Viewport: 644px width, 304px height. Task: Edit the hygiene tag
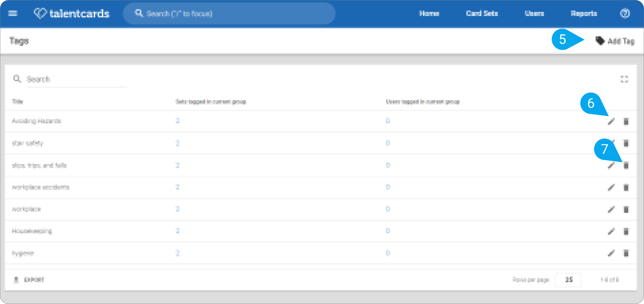click(x=611, y=253)
